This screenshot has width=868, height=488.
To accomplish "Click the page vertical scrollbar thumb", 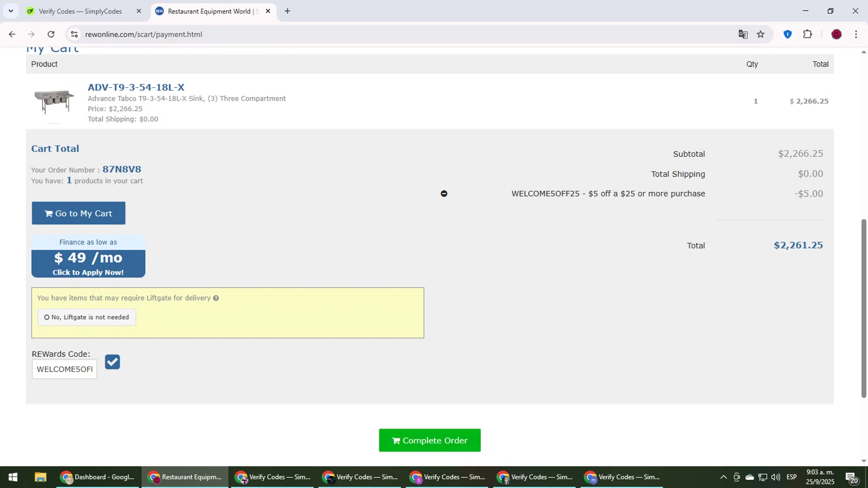I will (x=864, y=309).
